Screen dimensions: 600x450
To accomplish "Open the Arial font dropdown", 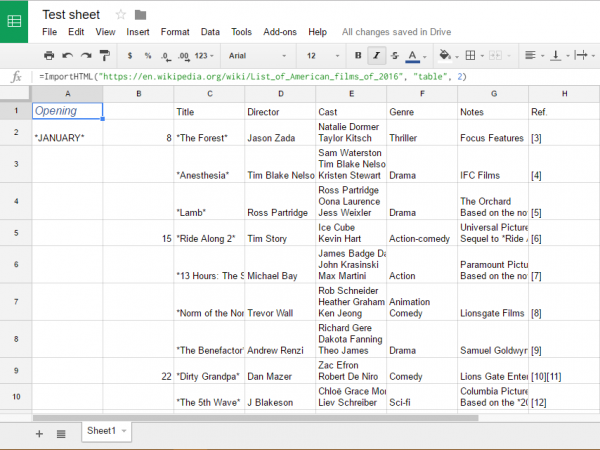I will [x=257, y=56].
